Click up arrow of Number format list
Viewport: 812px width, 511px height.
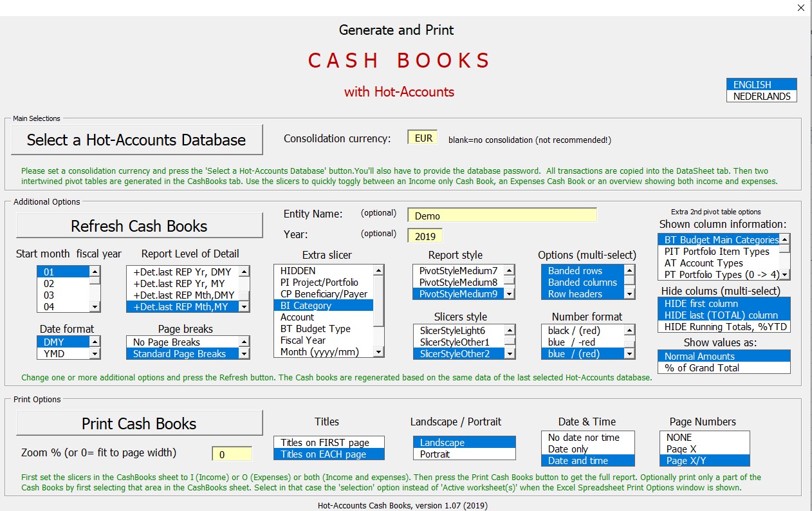630,330
